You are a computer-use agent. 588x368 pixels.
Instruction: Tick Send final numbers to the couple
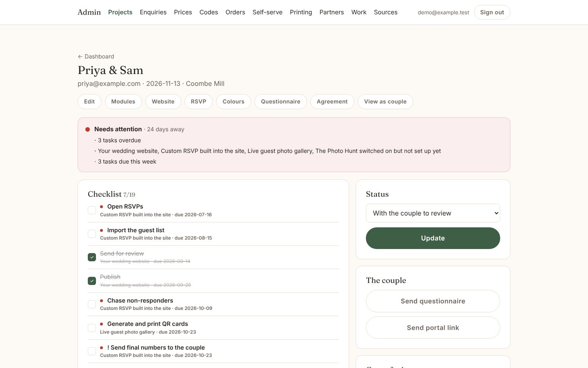(92, 351)
